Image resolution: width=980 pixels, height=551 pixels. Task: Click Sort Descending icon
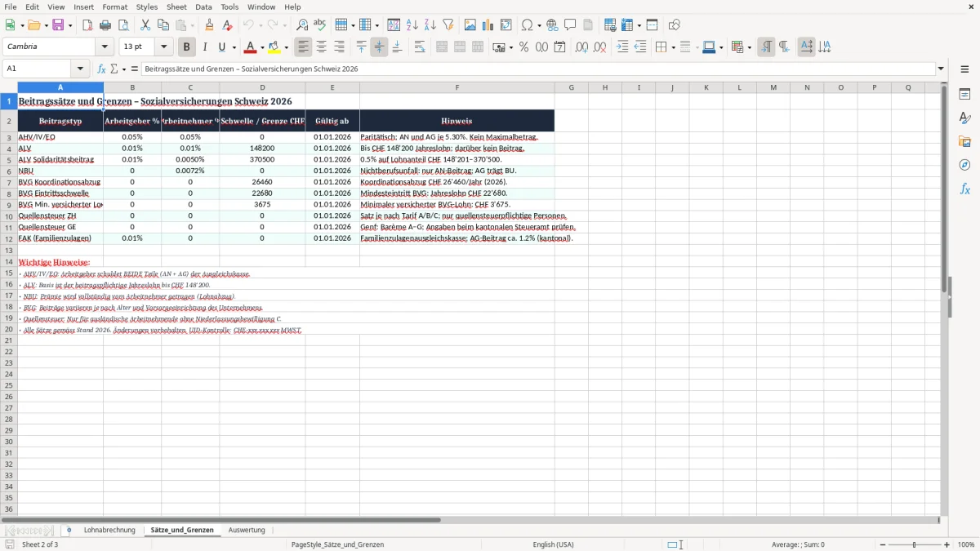coord(430,25)
